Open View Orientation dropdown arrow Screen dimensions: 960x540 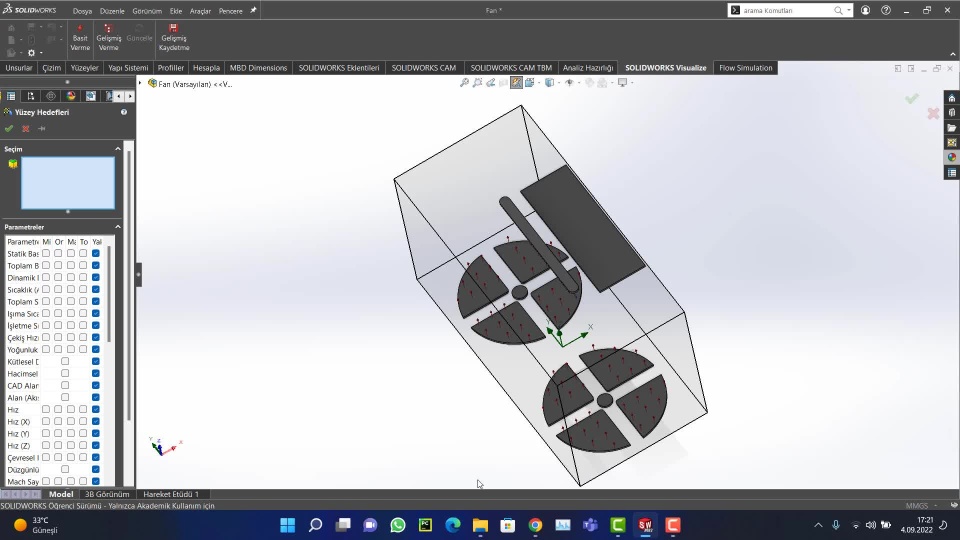tap(539, 83)
